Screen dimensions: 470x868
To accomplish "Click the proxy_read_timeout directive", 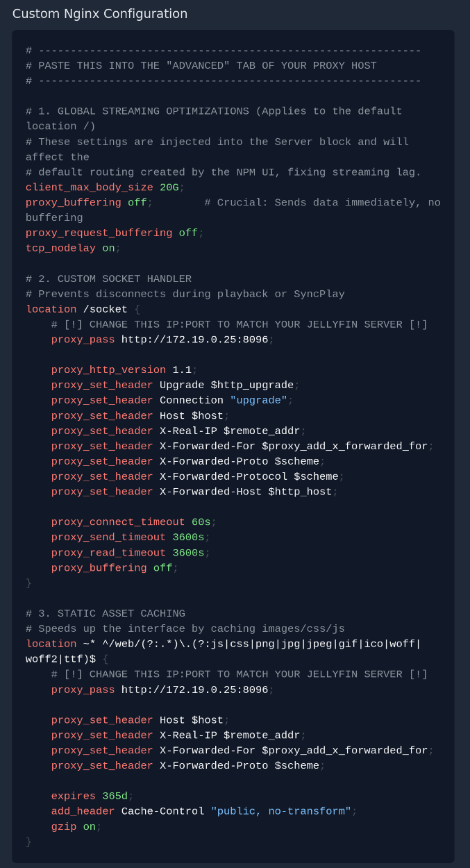I will pos(108,553).
